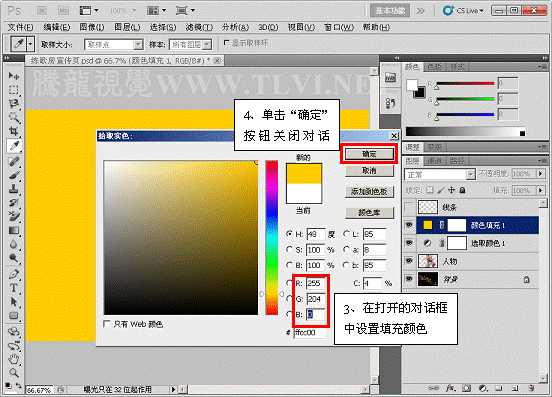Click the delete layer trash icon
552x397 pixels.
point(531,388)
